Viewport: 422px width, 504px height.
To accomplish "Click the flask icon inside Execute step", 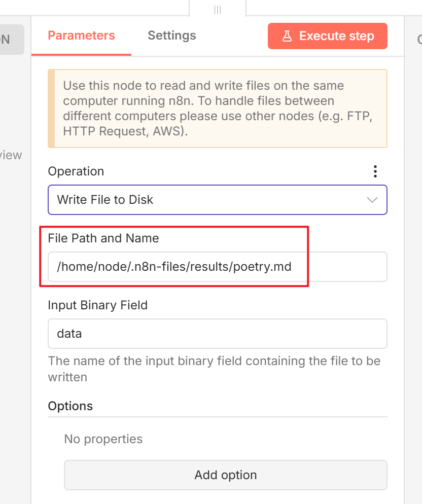I will (288, 35).
